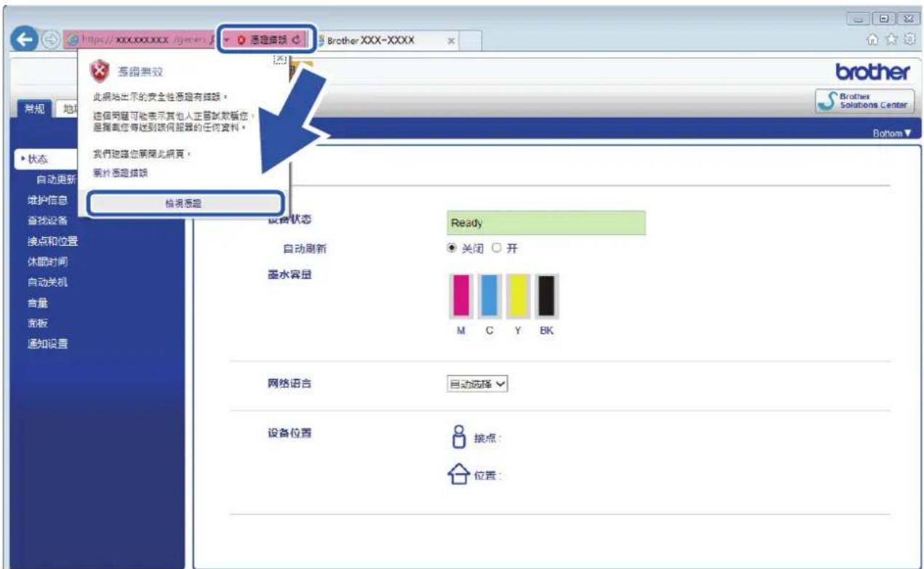The image size is (924, 569).
Task: Close the 憑證無效 popup with its X
Action: (x=278, y=60)
